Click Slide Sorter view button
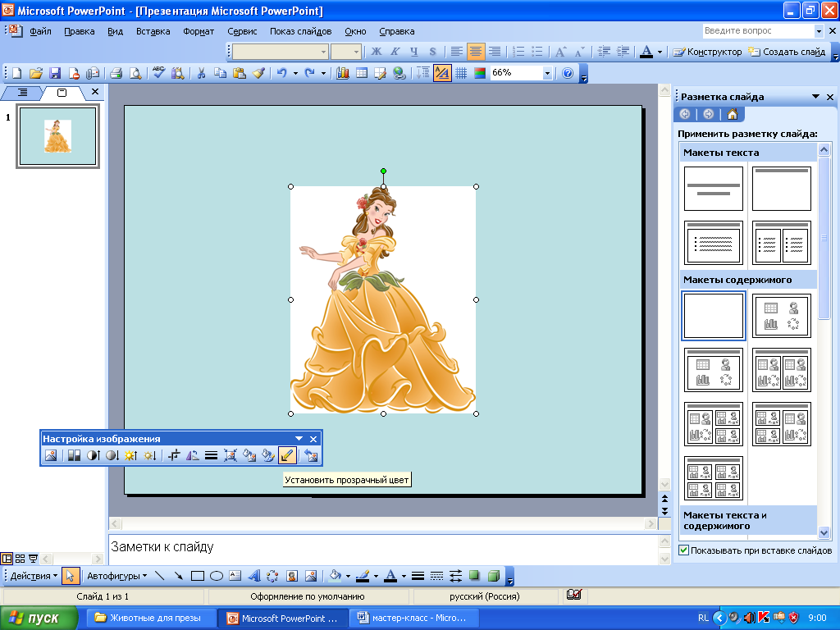 (20, 559)
